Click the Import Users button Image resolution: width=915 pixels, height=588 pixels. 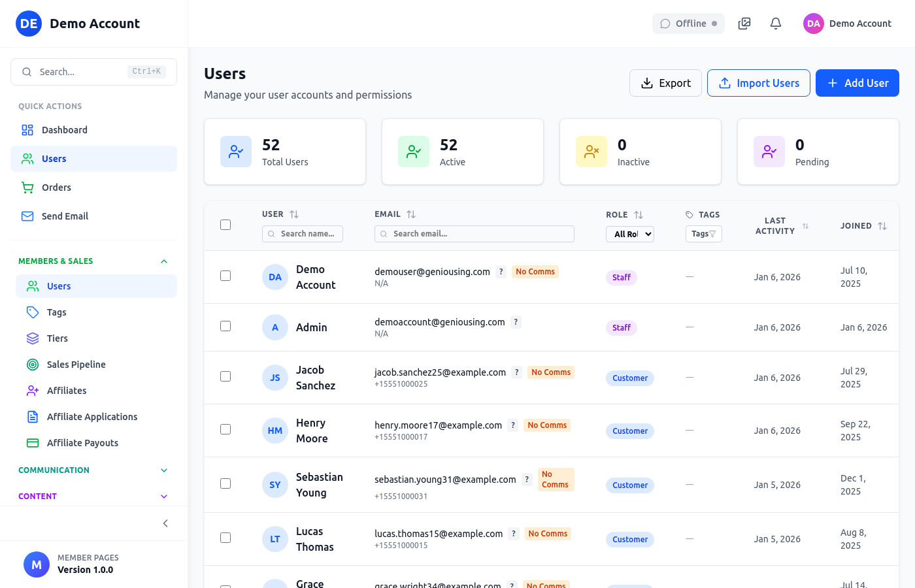pos(758,83)
